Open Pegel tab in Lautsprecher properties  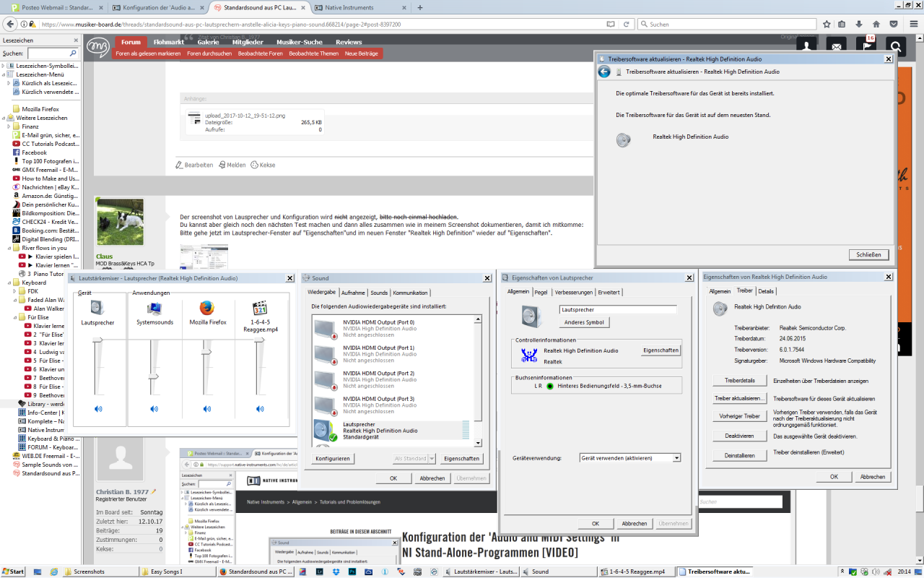pyautogui.click(x=541, y=292)
